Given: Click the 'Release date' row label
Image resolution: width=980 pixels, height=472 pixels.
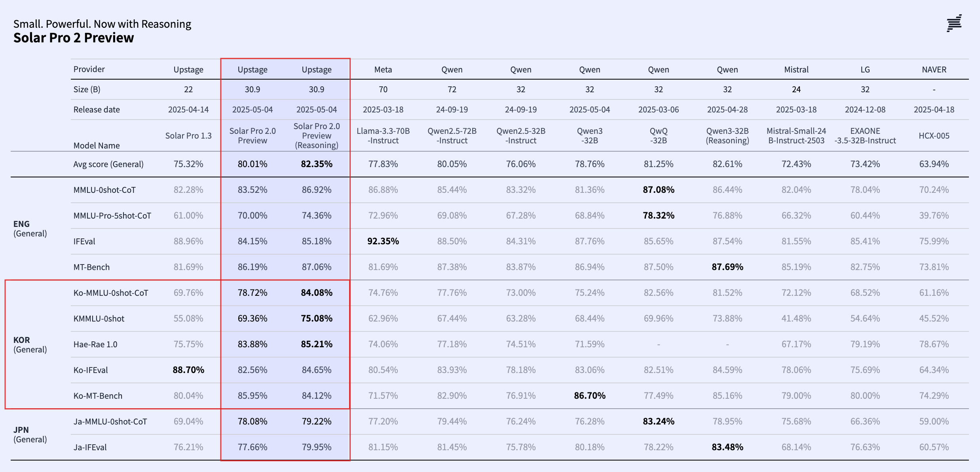Looking at the screenshot, I should (97, 110).
